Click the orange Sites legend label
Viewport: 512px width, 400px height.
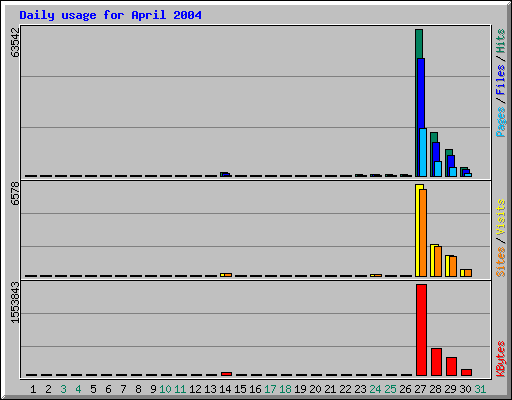[x=501, y=262]
